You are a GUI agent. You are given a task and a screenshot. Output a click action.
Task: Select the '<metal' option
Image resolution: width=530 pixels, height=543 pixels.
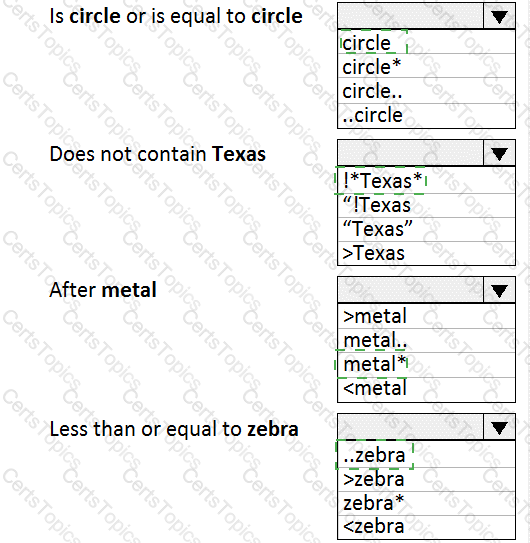[x=426, y=390]
